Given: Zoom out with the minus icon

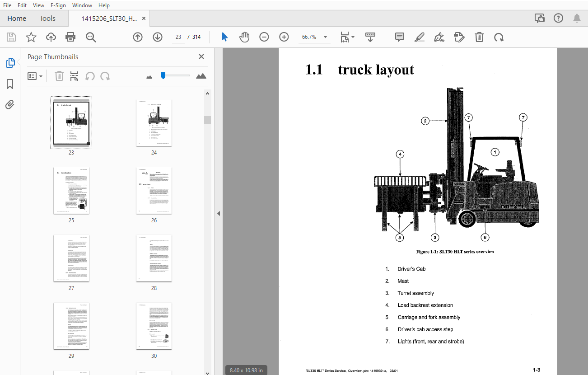Looking at the screenshot, I should point(264,37).
